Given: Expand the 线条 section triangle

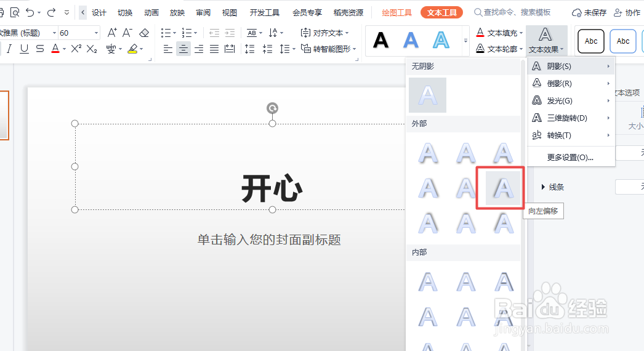Looking at the screenshot, I should [543, 187].
